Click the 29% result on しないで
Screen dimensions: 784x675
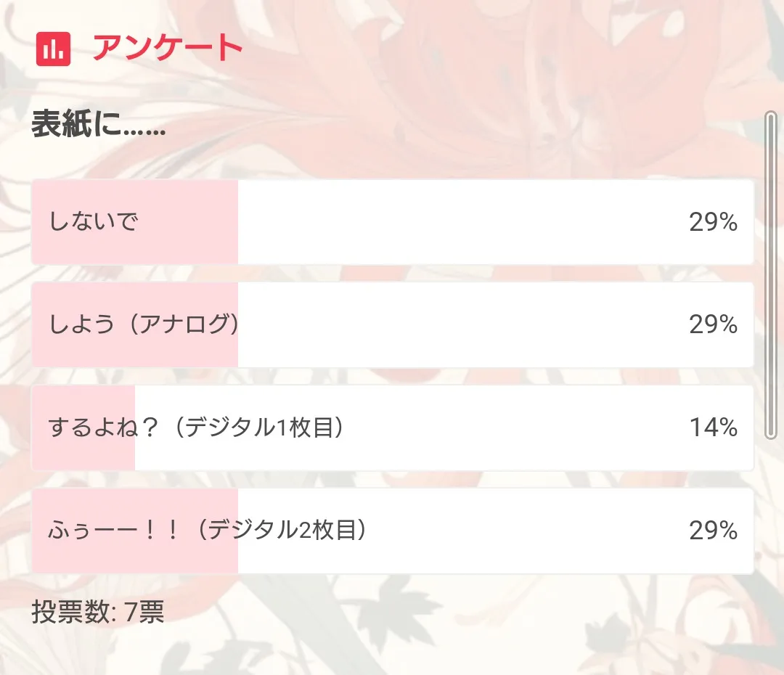click(x=713, y=222)
